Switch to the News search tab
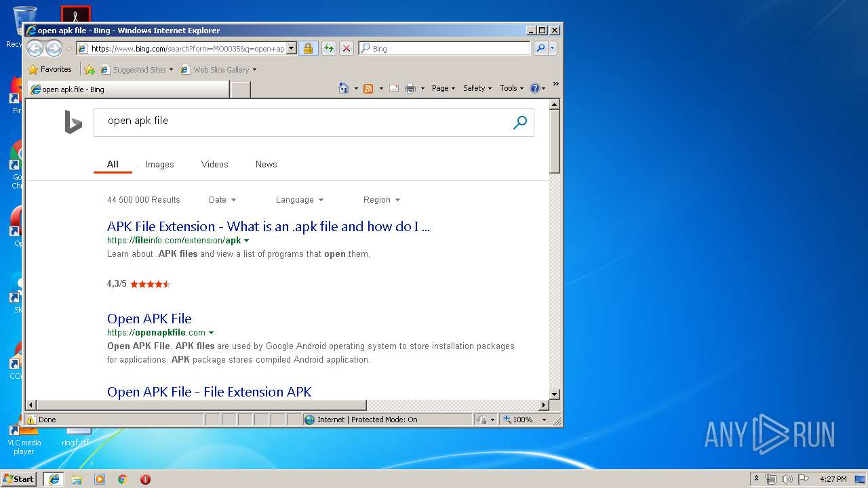 (x=267, y=164)
